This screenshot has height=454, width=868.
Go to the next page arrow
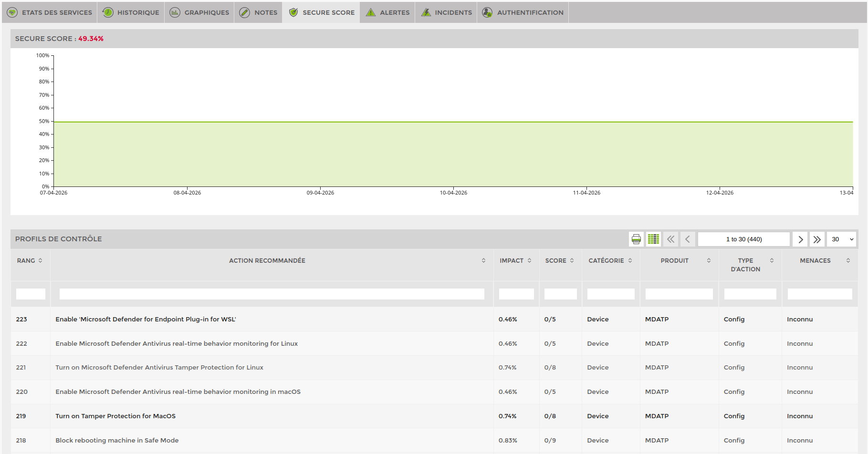[800, 239]
